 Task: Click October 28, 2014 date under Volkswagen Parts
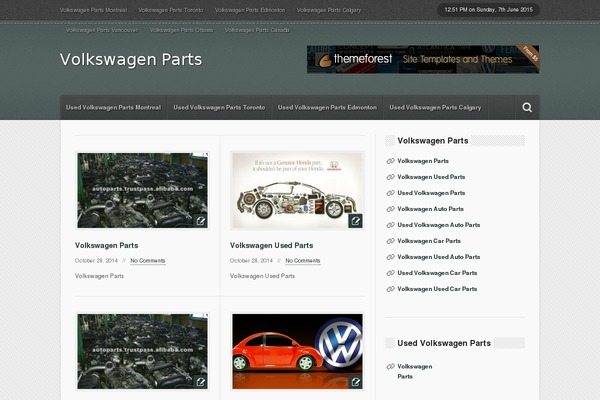pos(96,261)
